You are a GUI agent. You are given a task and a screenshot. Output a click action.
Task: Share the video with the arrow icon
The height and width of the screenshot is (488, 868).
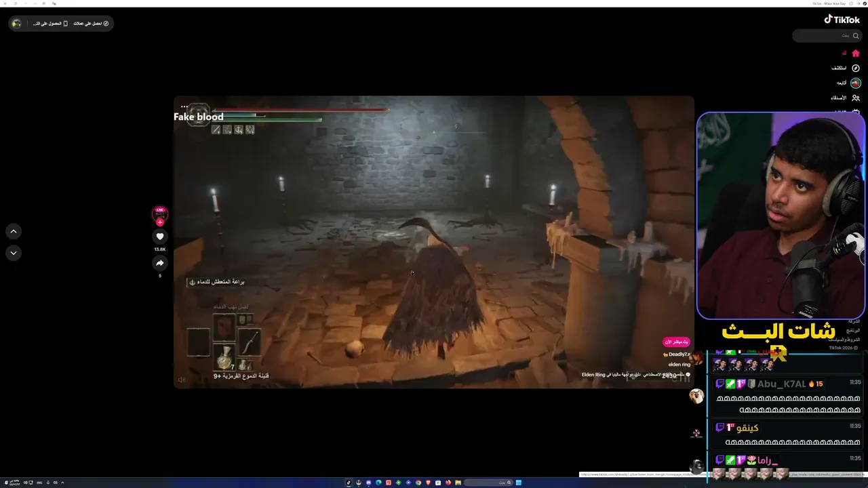pos(160,263)
